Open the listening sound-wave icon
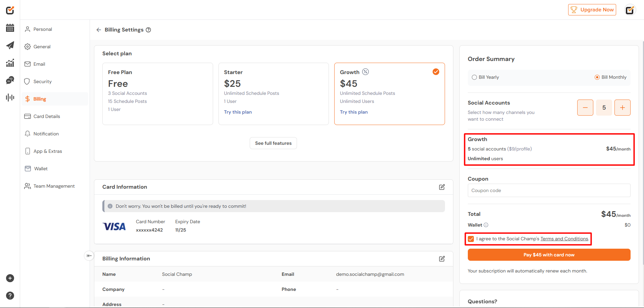The height and width of the screenshot is (308, 644). coord(10,98)
